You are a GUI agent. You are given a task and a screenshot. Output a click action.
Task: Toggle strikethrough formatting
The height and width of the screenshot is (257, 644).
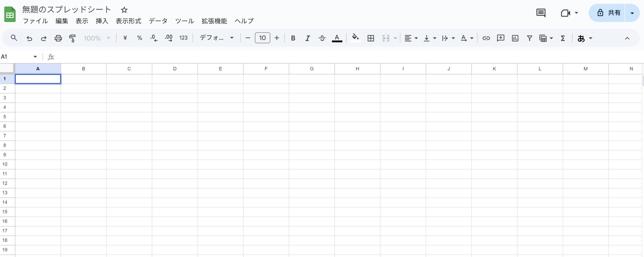coord(322,38)
